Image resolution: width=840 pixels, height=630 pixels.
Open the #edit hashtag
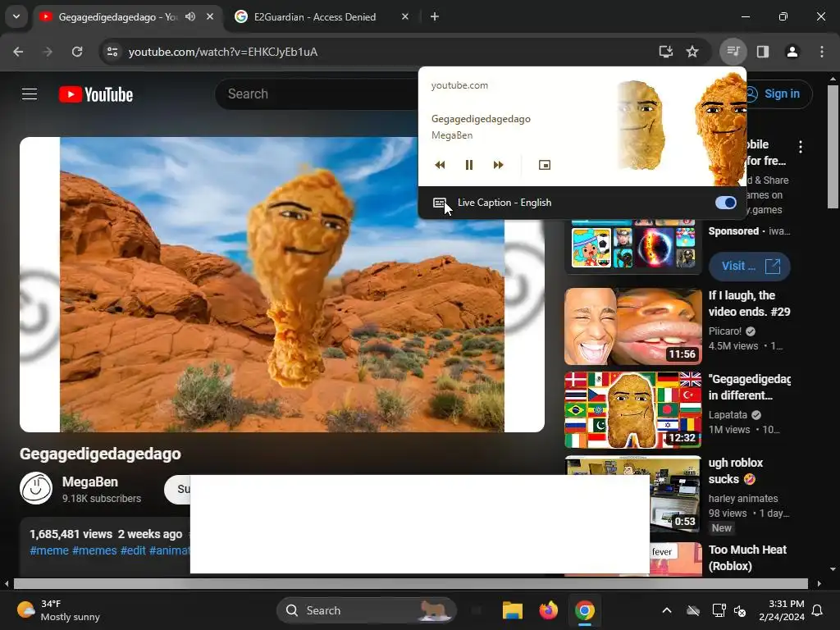pyautogui.click(x=133, y=550)
